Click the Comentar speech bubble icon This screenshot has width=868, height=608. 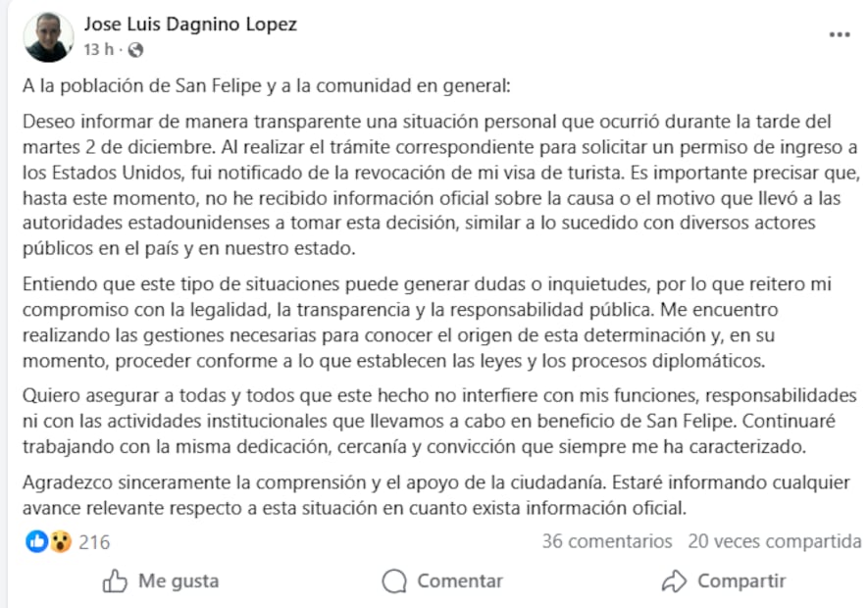[x=393, y=581]
